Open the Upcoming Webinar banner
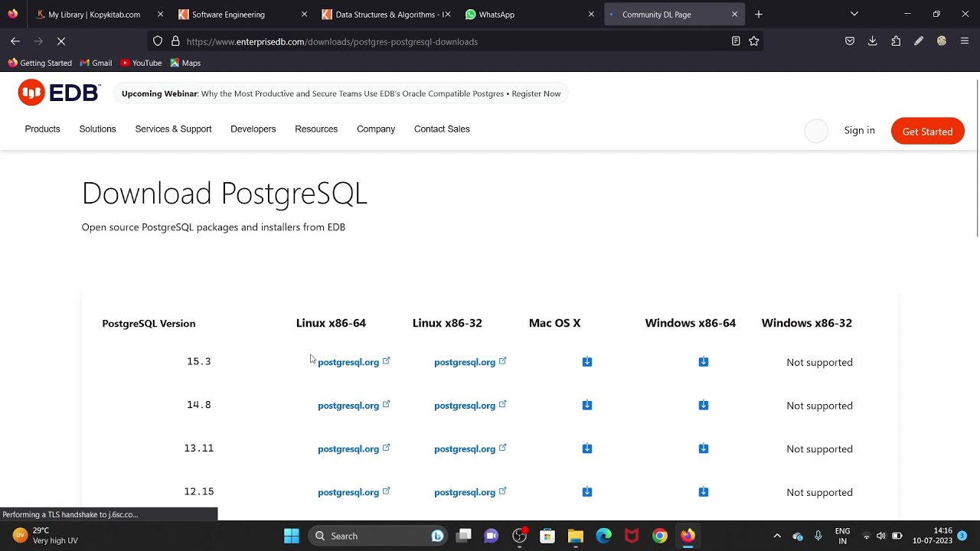Screen dimensions: 980x551 coord(341,93)
